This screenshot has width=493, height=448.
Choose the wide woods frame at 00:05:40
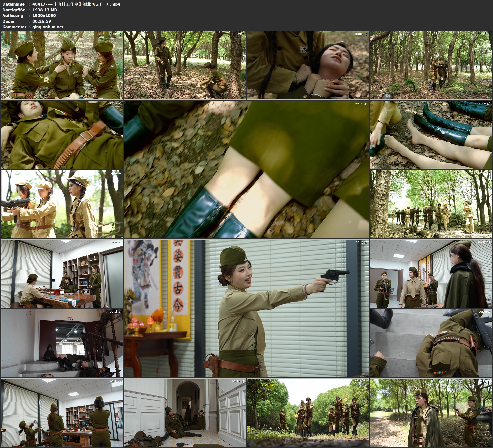click(x=431, y=65)
